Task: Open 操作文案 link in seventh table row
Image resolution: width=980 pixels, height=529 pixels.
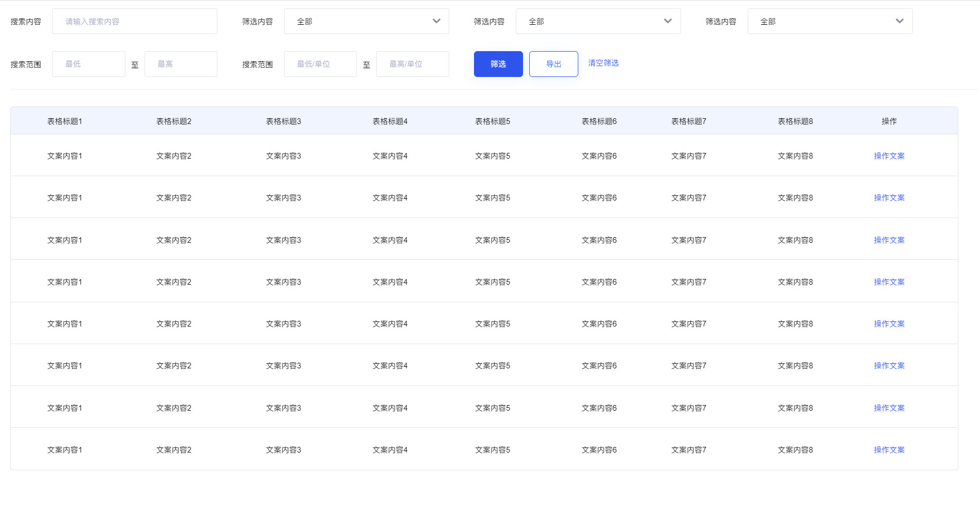Action: (x=889, y=408)
